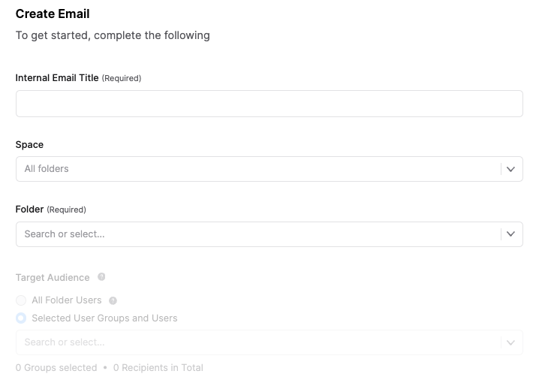Click the Target Audience heading text

tap(53, 278)
